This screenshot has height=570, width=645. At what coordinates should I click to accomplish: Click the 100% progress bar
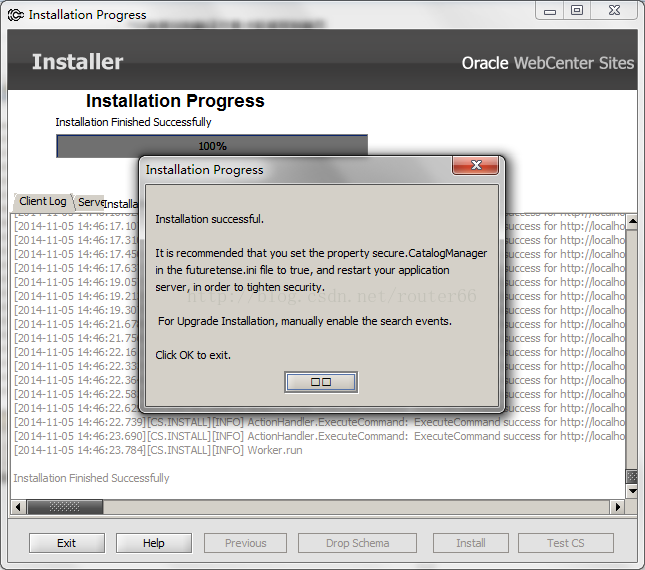(212, 146)
